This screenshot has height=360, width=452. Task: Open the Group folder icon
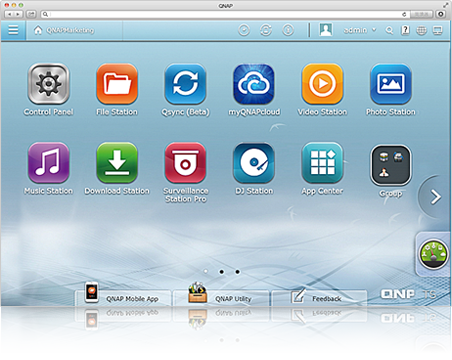tap(391, 165)
